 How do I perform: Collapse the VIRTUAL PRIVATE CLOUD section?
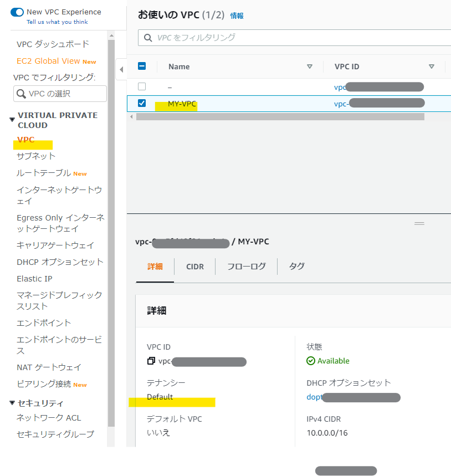12,120
